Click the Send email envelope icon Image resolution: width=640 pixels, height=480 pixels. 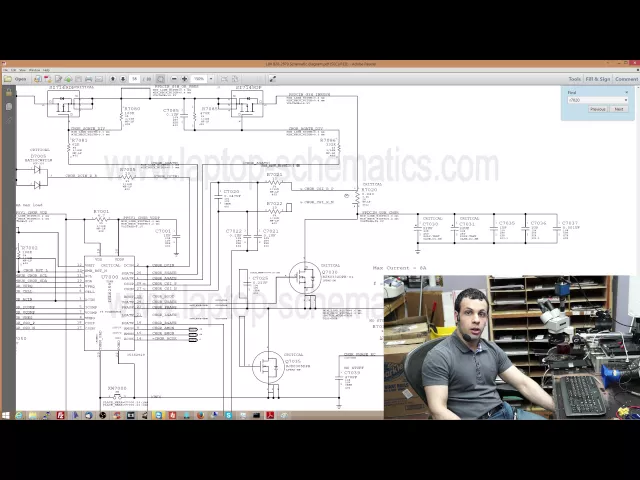tap(99, 79)
